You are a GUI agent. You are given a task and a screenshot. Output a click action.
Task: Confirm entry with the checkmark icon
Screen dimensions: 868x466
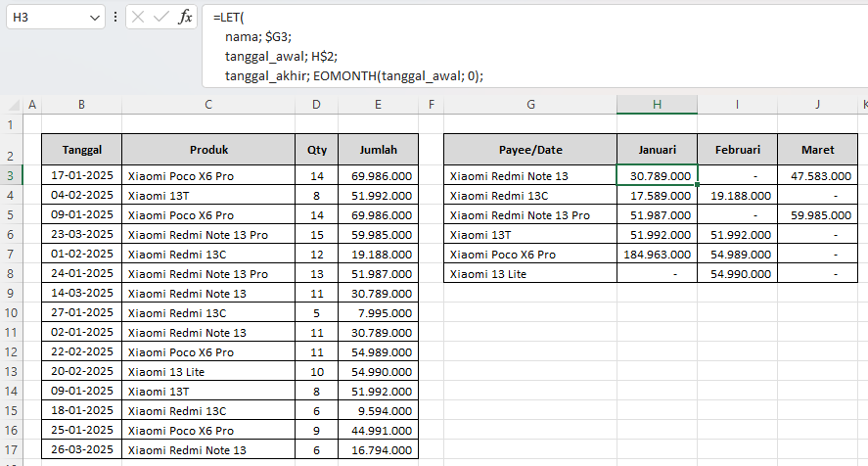[x=161, y=18]
